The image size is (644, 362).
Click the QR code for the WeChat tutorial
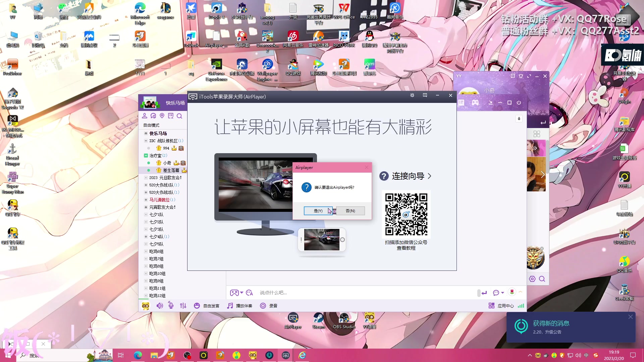tap(406, 215)
